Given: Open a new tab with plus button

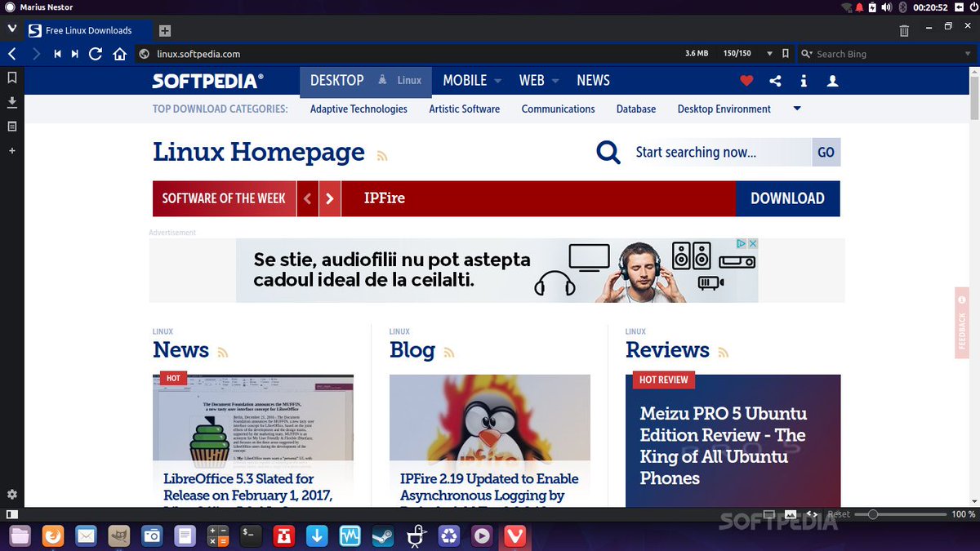Looking at the screenshot, I should (x=165, y=30).
